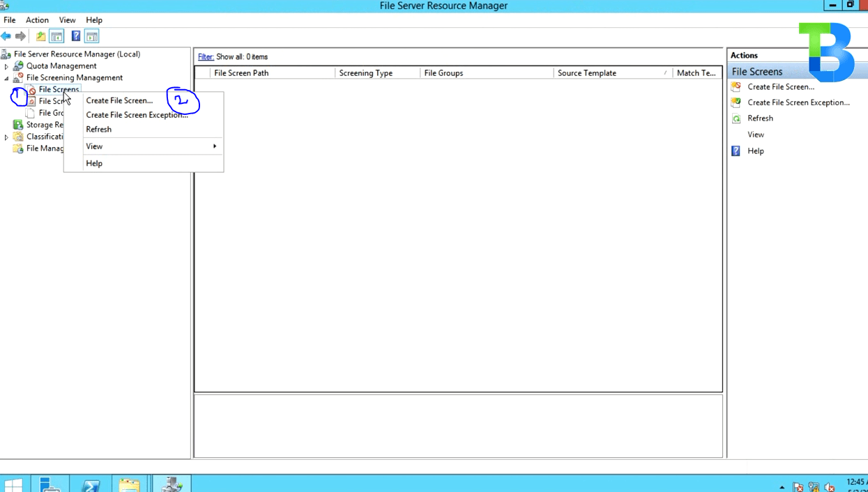The height and width of the screenshot is (492, 868).
Task: Click the Export List toolbar icon
Action: [40, 36]
